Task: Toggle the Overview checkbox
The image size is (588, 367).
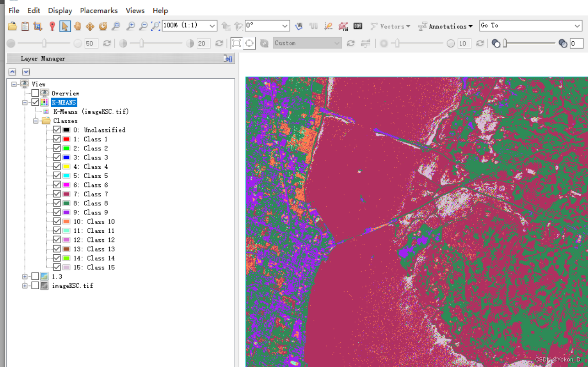Action: [35, 93]
